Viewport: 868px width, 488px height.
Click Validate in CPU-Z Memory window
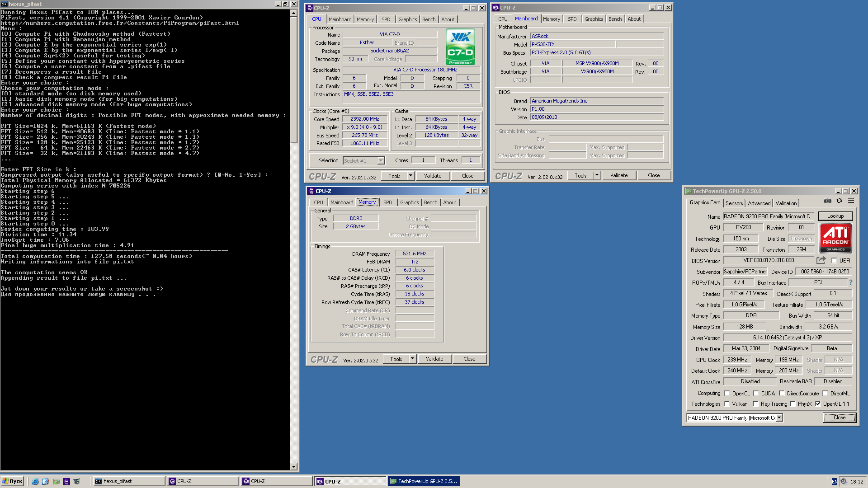coord(434,359)
